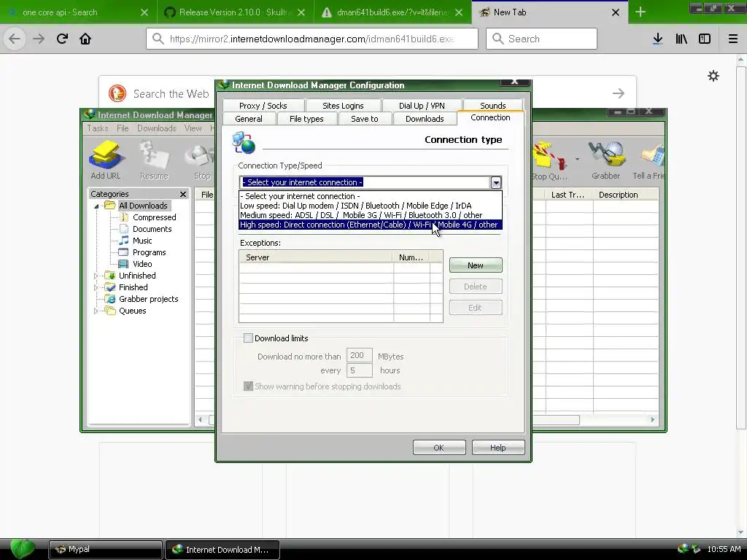Viewport: 747px width, 560px height.
Task: Open New Tab page settings gear
Action: coord(713,76)
